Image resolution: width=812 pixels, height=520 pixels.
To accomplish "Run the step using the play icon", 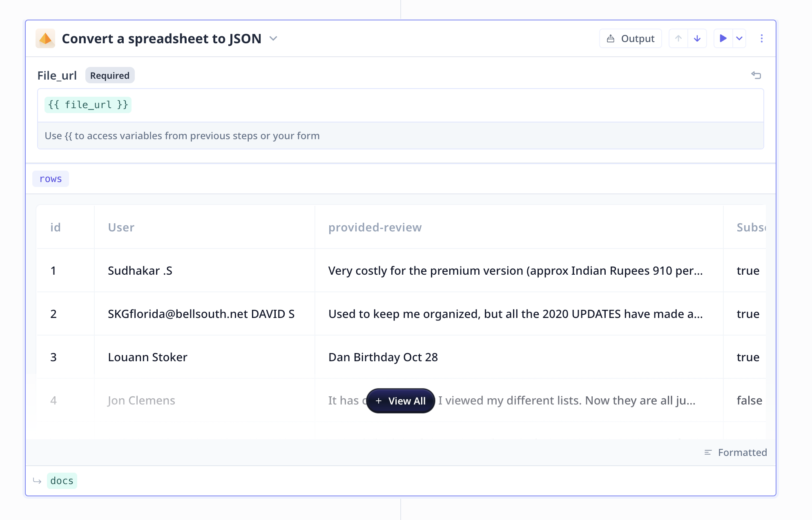I will tap(723, 38).
